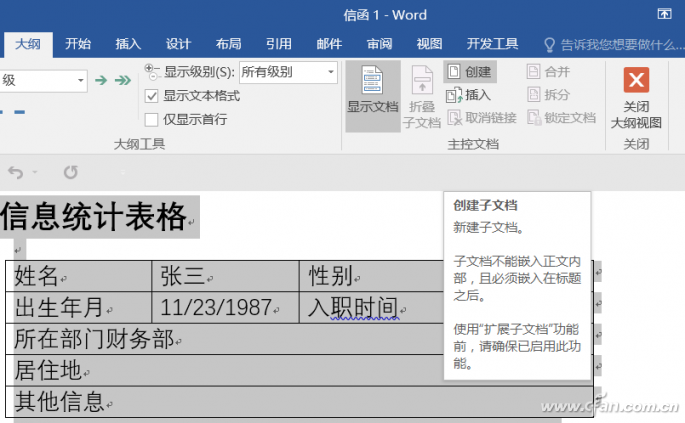Switch to the 开始 ribbon tab
Viewport: 685px width, 423px height.
pyautogui.click(x=78, y=44)
